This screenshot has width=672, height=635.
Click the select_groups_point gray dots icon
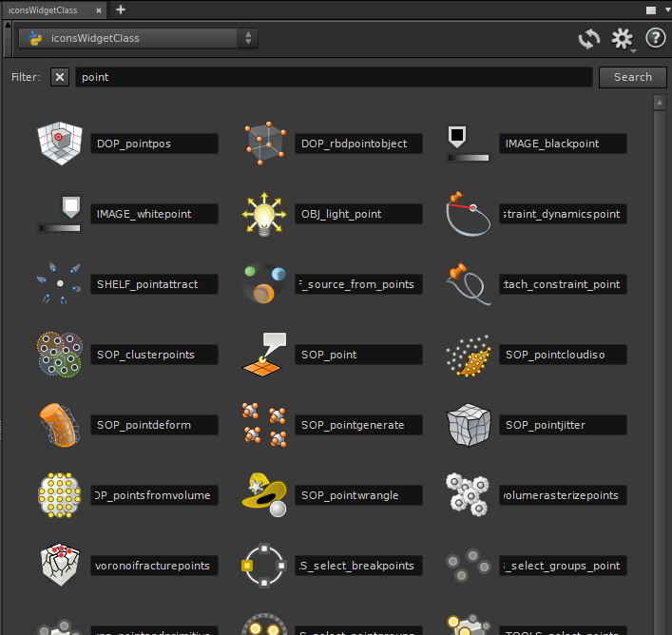point(469,566)
